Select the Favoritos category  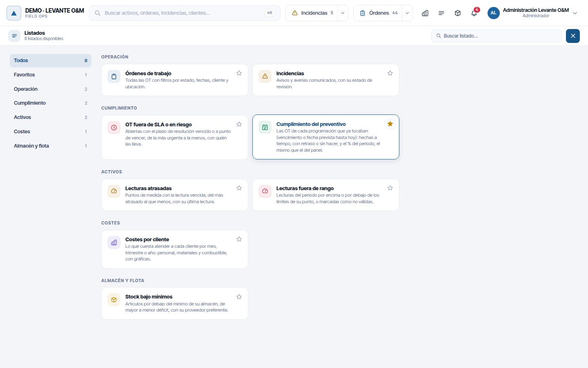click(51, 75)
